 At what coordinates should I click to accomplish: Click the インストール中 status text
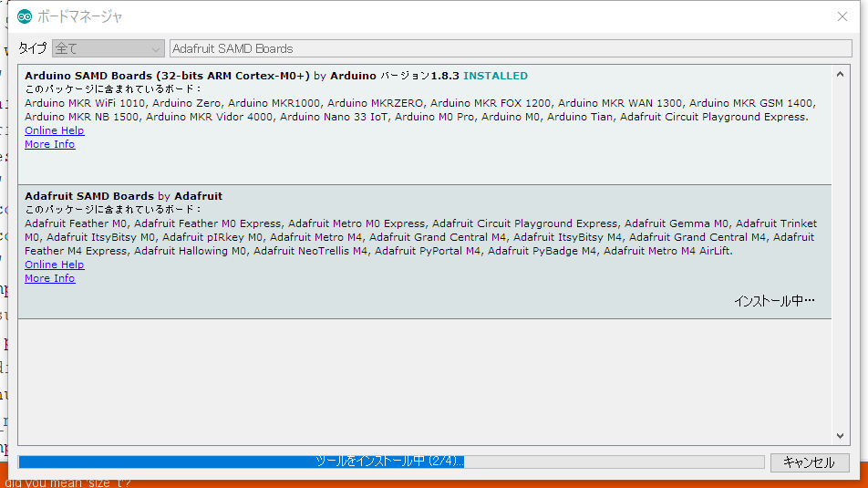pyautogui.click(x=774, y=300)
